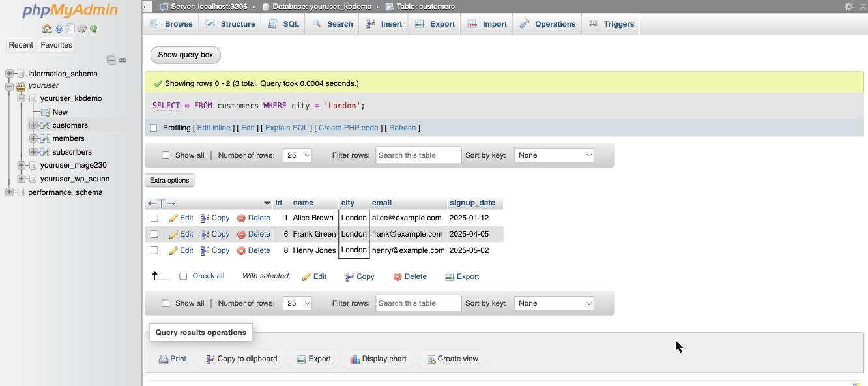Click Create PHP code link
Image resolution: width=868 pixels, height=386 pixels.
coord(349,128)
